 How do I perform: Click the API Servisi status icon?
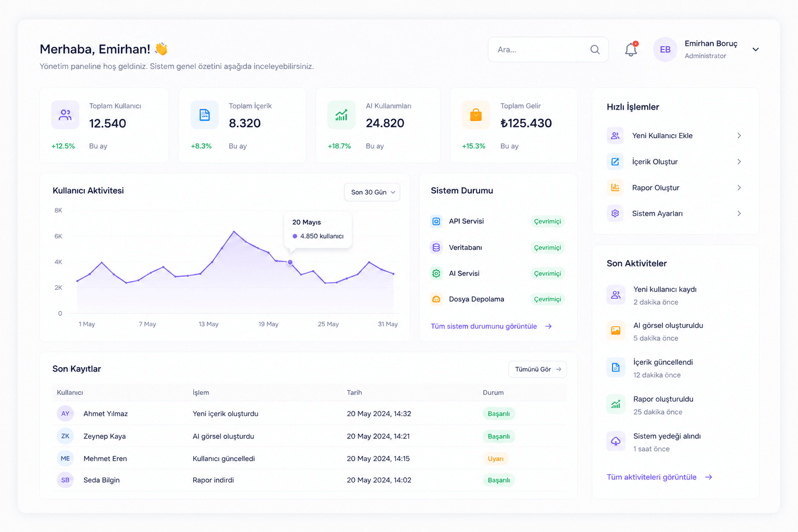pos(436,221)
